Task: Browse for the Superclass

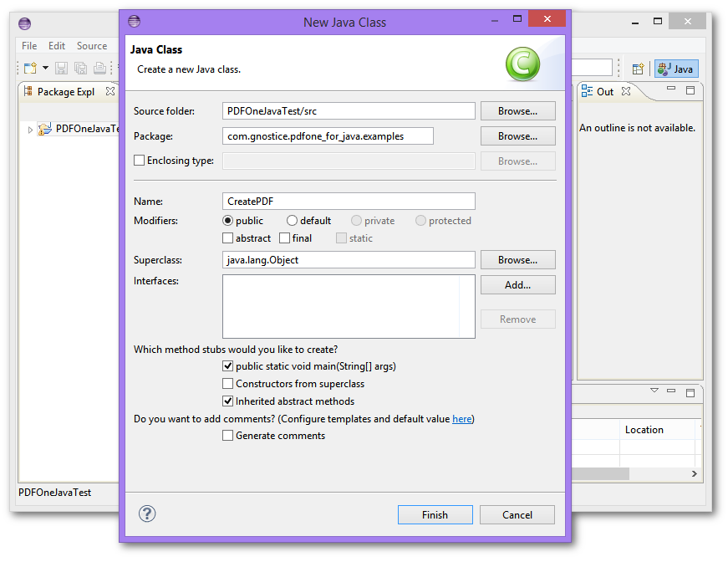Action: [x=517, y=259]
